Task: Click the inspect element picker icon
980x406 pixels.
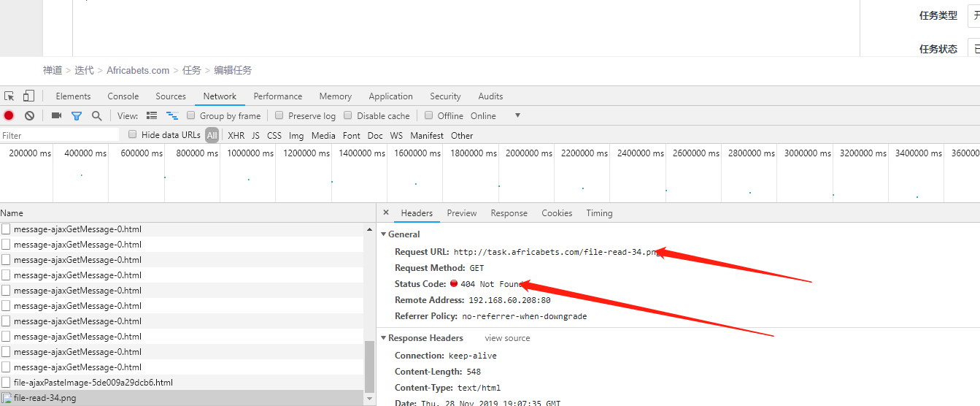Action: (9, 96)
